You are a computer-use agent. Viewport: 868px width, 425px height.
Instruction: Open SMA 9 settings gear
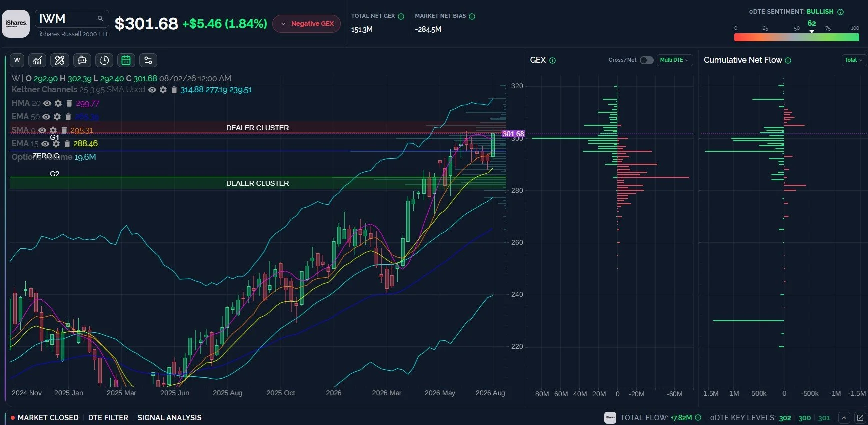click(x=53, y=130)
